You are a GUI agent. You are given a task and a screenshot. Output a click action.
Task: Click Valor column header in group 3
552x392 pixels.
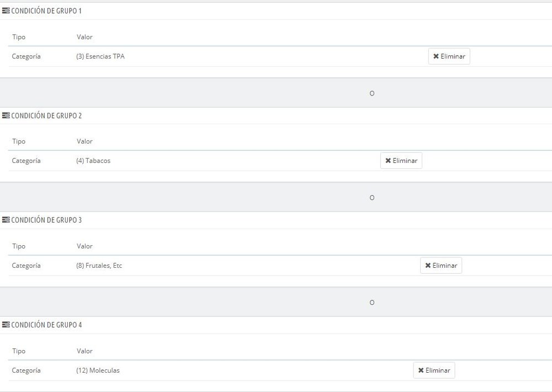click(x=84, y=246)
